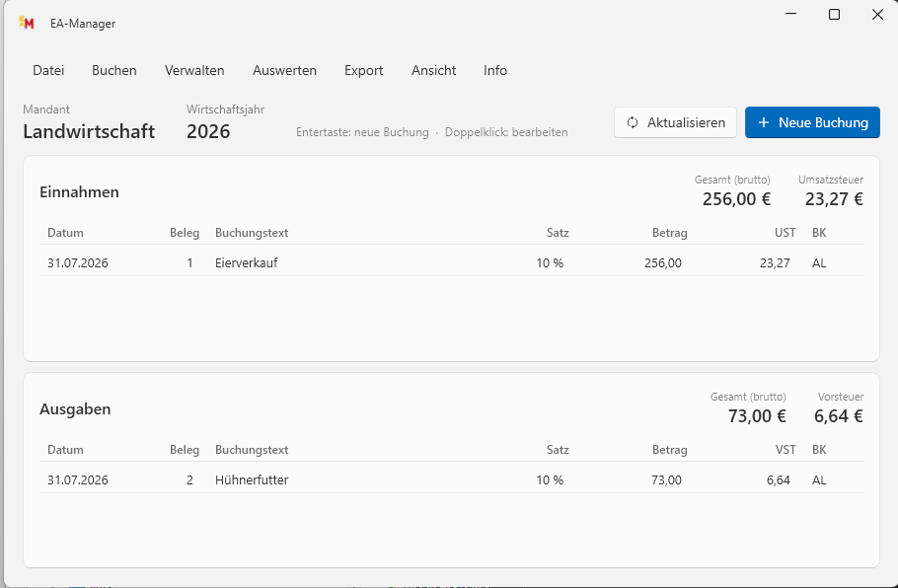The height and width of the screenshot is (588, 898).
Task: Close the EA-Manager window
Action: point(877,15)
